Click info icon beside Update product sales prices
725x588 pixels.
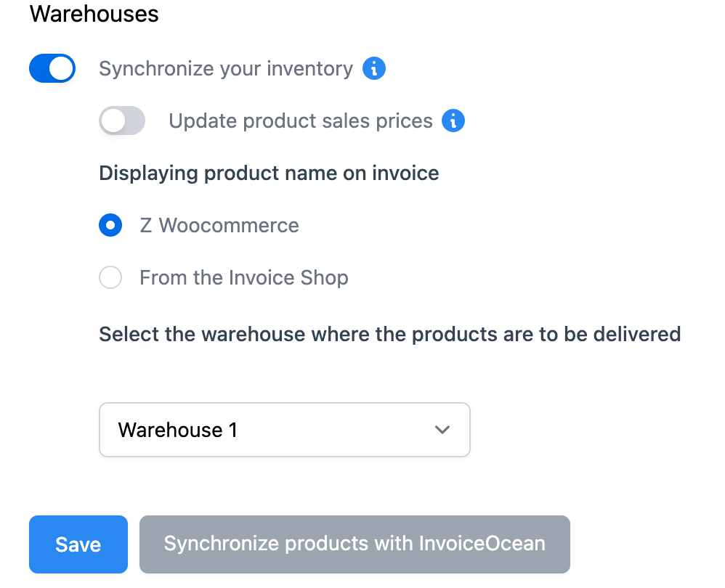(453, 121)
